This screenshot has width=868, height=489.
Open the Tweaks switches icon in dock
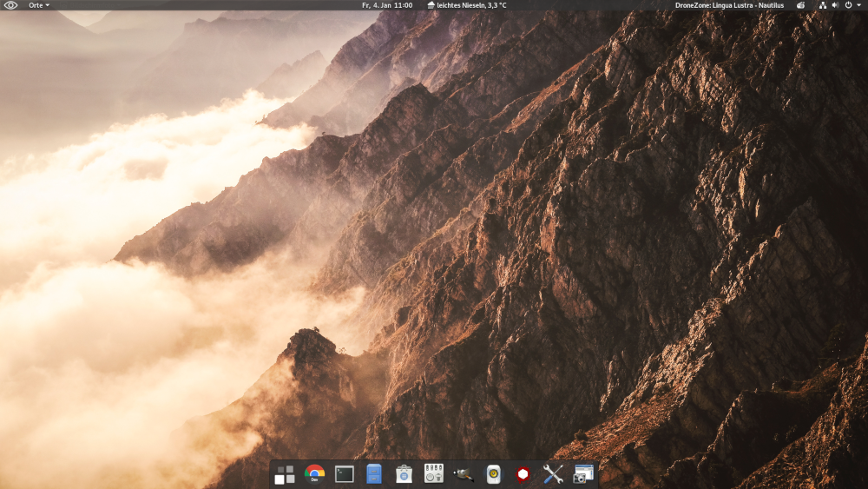coord(433,473)
